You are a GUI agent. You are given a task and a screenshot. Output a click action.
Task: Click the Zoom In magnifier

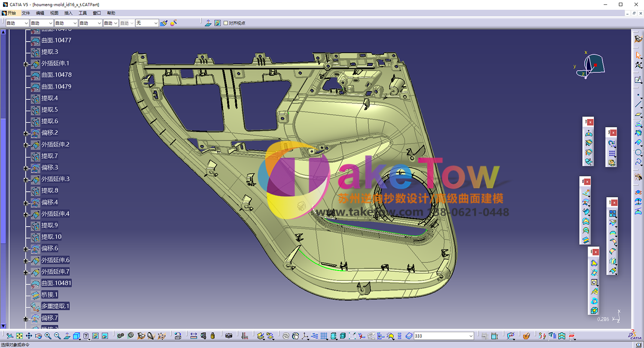[48, 336]
